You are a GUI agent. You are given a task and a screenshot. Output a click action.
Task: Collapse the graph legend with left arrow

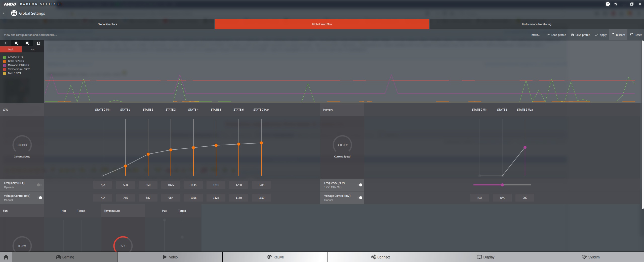tap(6, 43)
